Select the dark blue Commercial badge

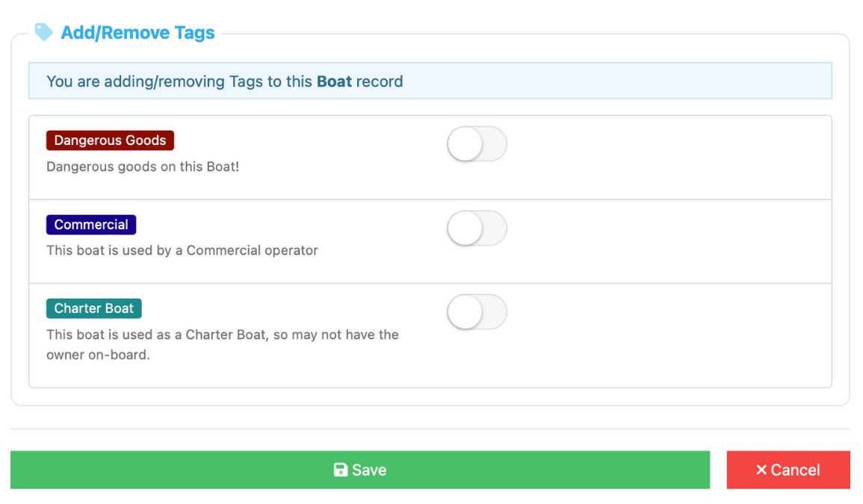coord(91,225)
